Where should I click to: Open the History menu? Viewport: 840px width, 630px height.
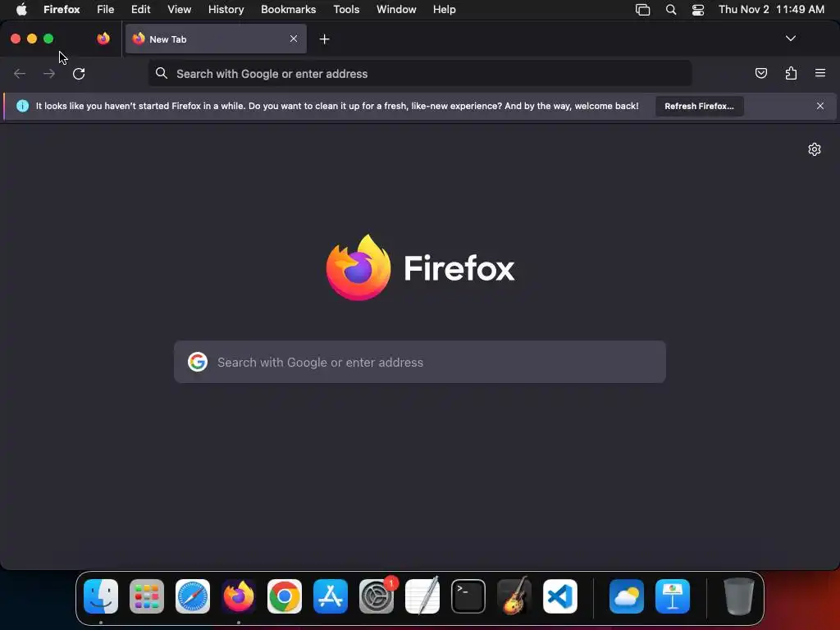click(x=226, y=10)
